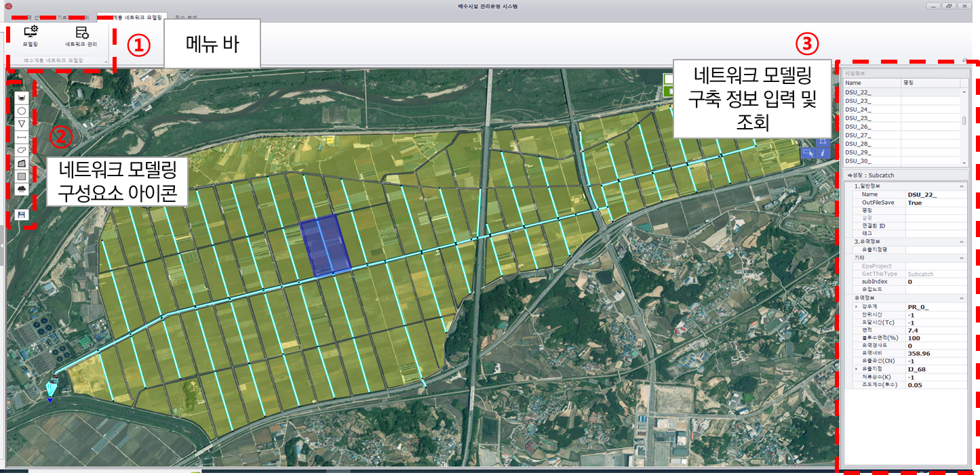This screenshot has height=475, width=980.
Task: Click the floppy disk save icon
Action: point(22,214)
